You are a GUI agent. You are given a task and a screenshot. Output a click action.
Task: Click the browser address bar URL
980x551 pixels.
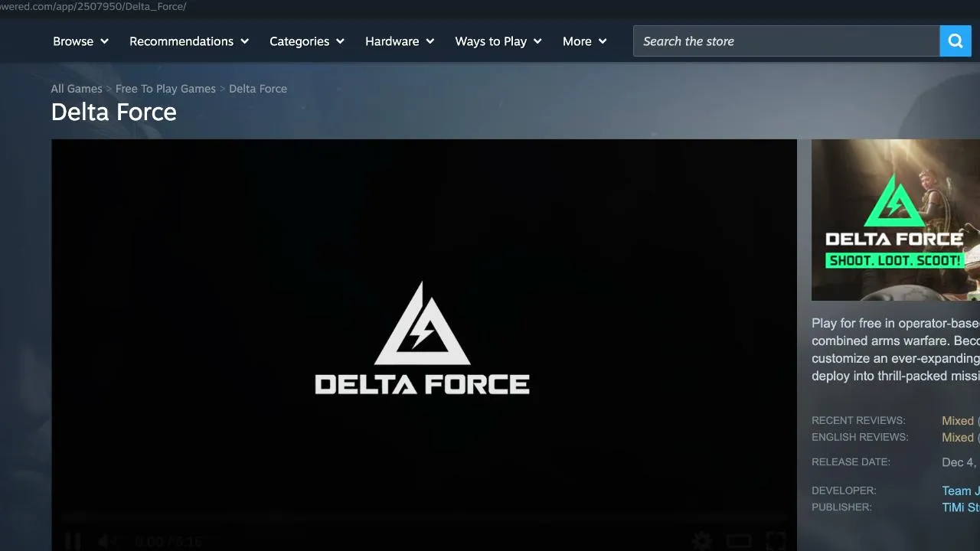click(x=93, y=6)
